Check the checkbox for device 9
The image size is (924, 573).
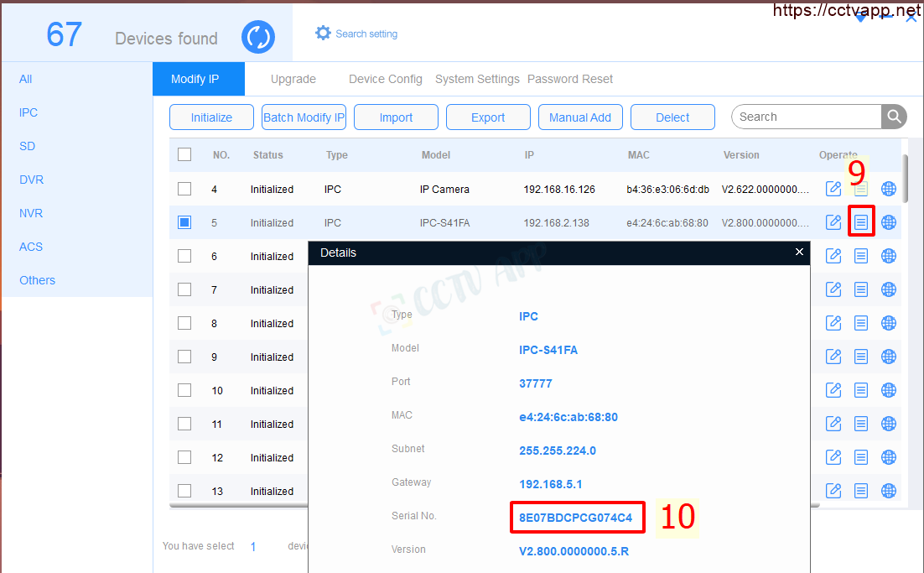click(x=184, y=357)
